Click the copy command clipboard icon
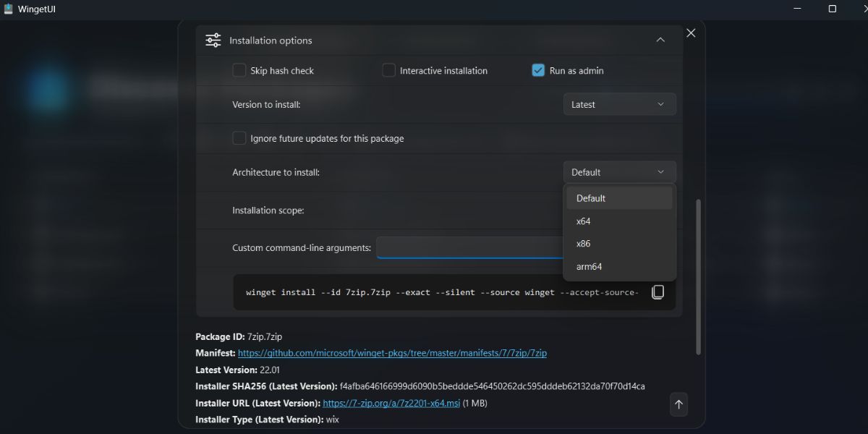Image resolution: width=868 pixels, height=434 pixels. coord(658,292)
